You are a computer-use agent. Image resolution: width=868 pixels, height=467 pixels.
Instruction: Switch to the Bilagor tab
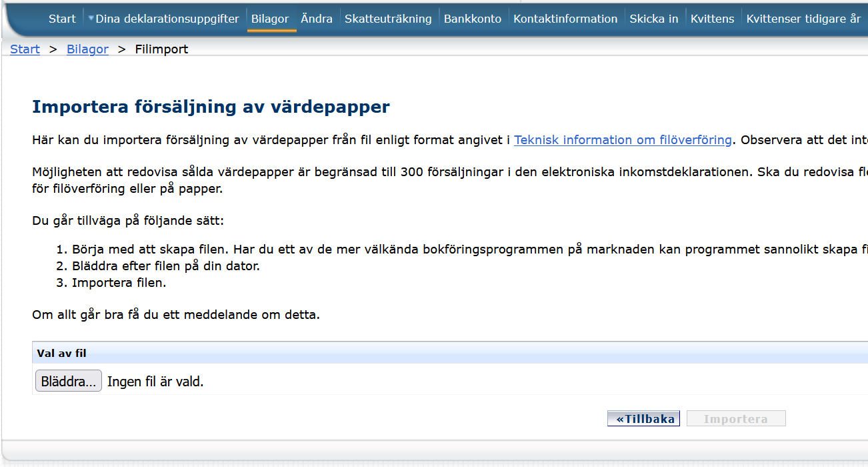(x=271, y=19)
